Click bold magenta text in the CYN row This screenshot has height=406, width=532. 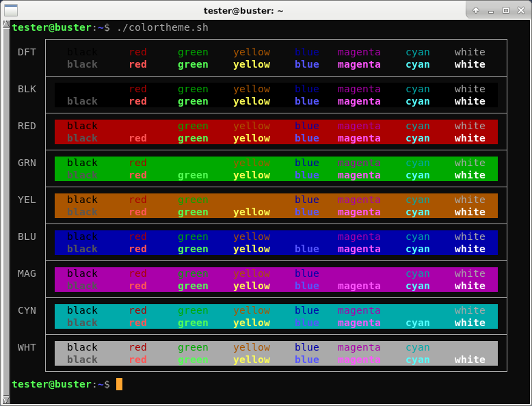[x=359, y=323]
